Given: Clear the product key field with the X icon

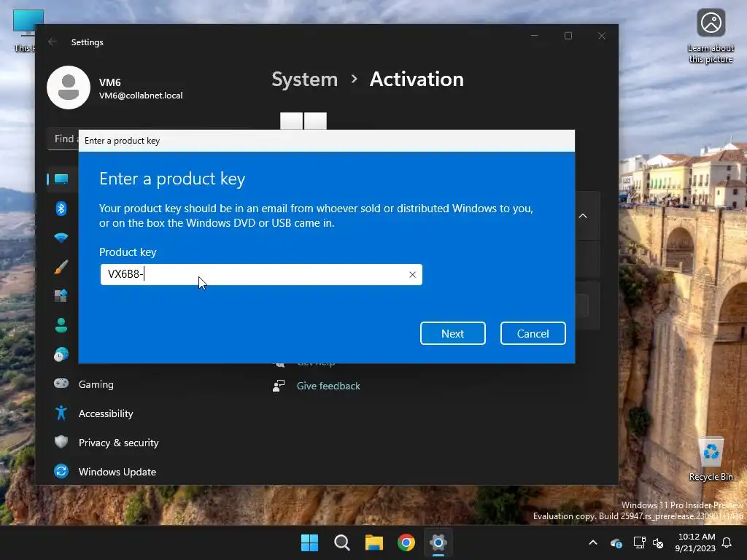Looking at the screenshot, I should [x=412, y=274].
